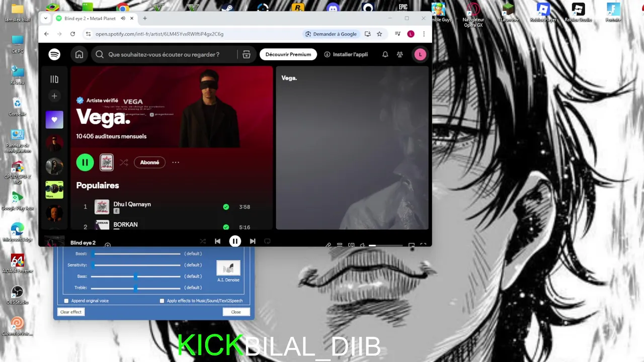
Task: Go back in Chrome
Action: (x=46, y=34)
